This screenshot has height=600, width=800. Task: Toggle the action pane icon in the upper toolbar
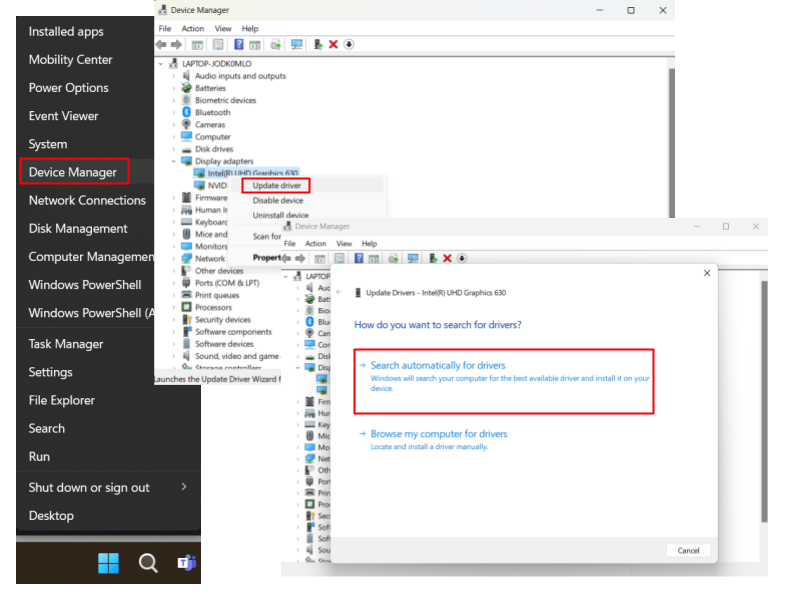point(255,45)
